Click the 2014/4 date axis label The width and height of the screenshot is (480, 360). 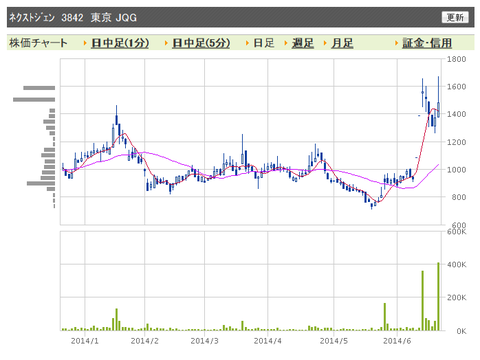tap(267, 341)
